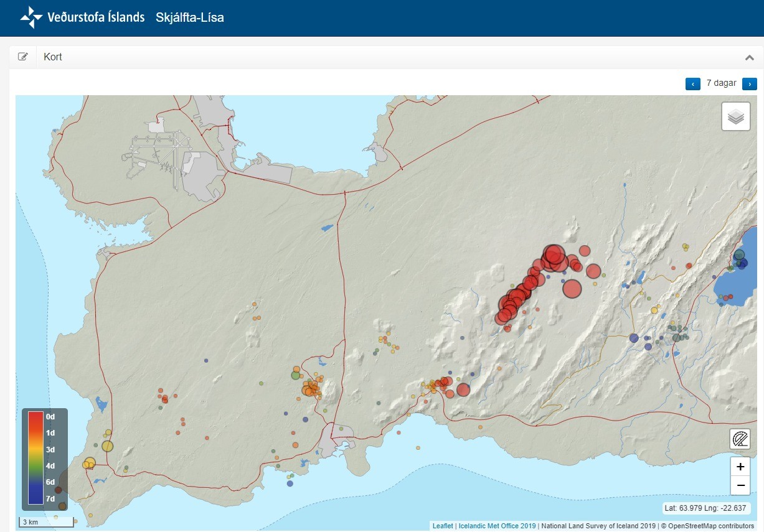This screenshot has width=764, height=532.
Task: Advance to next time period arrow
Action: tap(749, 83)
